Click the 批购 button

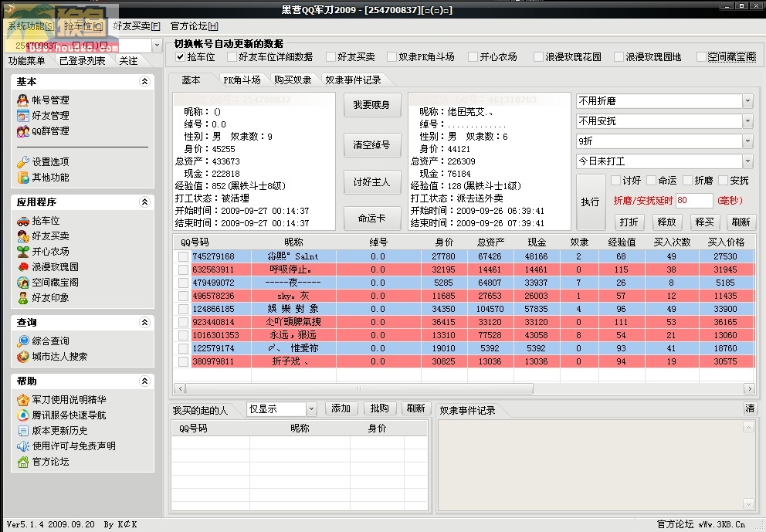point(380,408)
